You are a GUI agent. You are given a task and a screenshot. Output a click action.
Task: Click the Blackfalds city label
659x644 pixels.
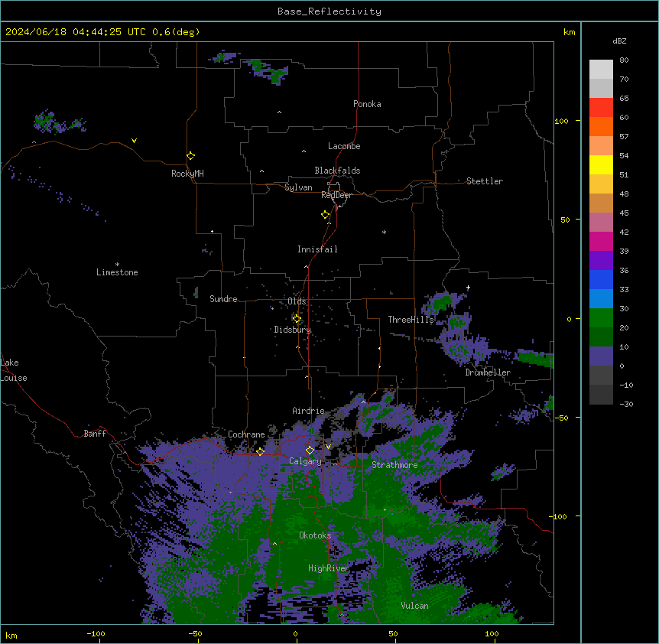pos(337,171)
